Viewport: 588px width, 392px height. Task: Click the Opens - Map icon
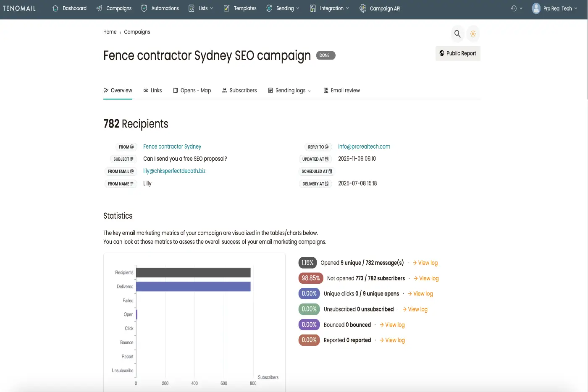[x=176, y=90]
